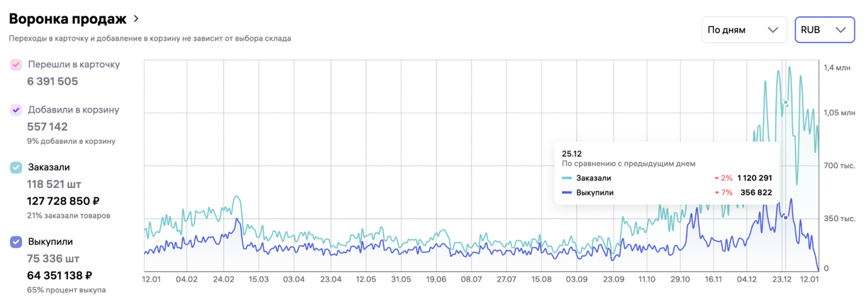Click the subtitle about выбора склада
868x304 pixels.
150,39
